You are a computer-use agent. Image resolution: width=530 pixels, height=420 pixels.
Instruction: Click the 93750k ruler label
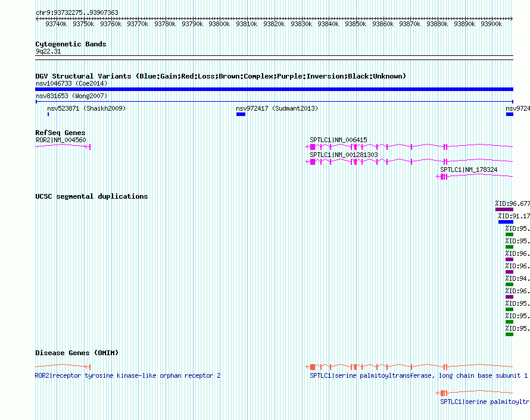click(83, 24)
